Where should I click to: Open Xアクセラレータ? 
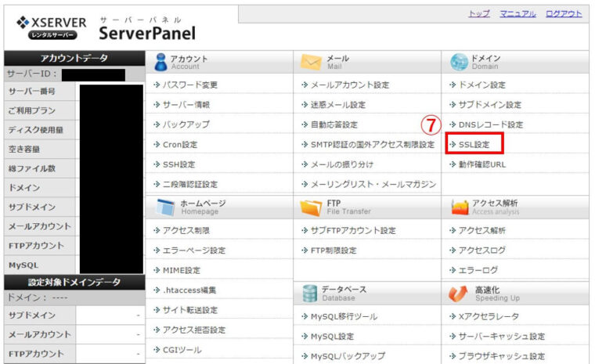tap(489, 316)
